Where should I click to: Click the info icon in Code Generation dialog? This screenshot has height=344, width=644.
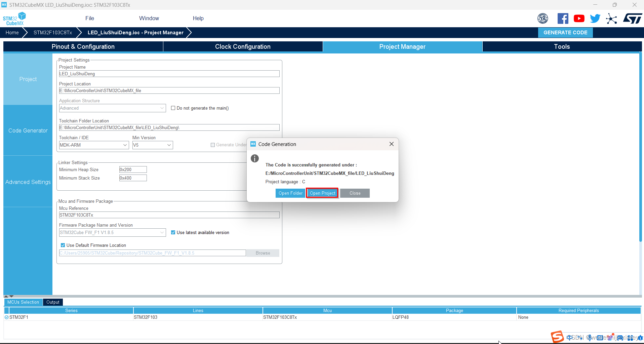[x=255, y=158]
